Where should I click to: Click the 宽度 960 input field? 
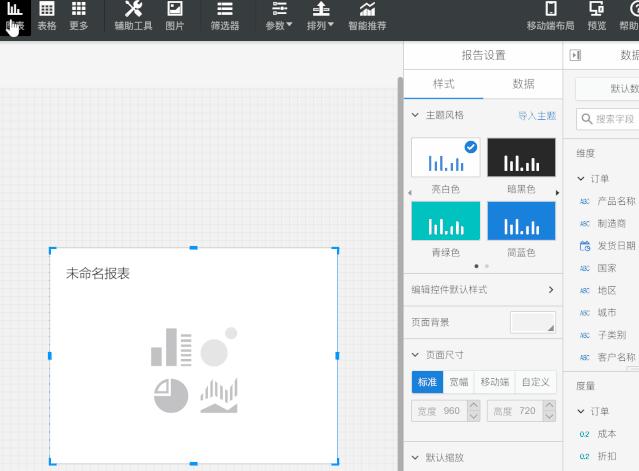click(439, 411)
